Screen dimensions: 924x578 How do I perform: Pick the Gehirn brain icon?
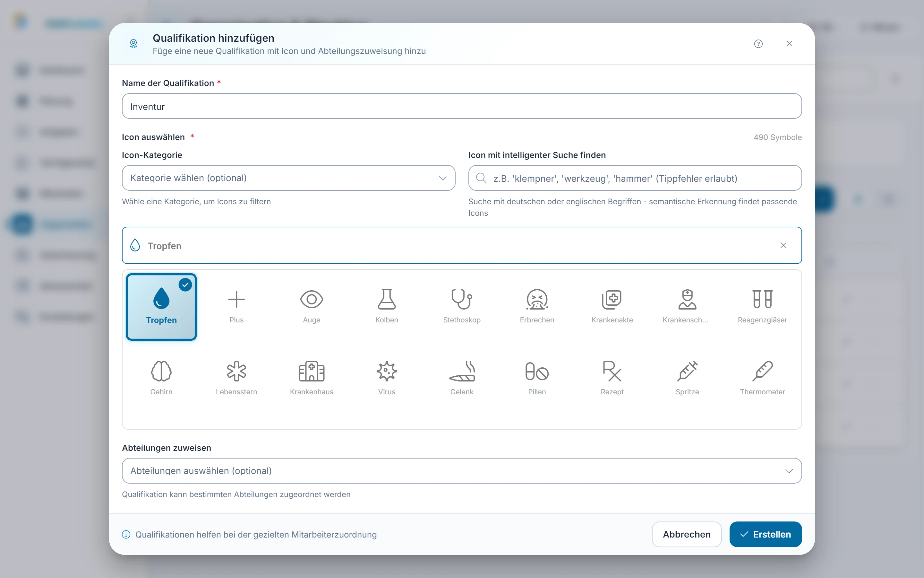161,379
